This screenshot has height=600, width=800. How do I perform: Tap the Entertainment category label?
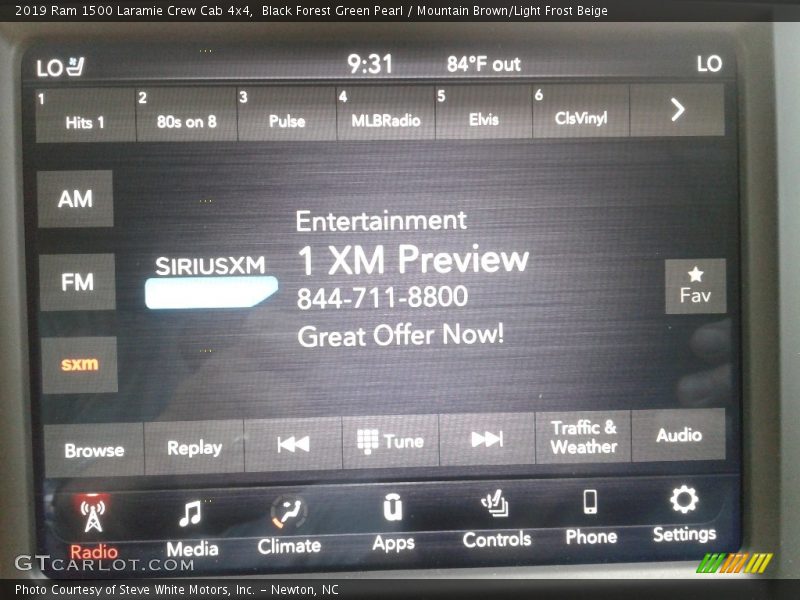[x=381, y=221]
